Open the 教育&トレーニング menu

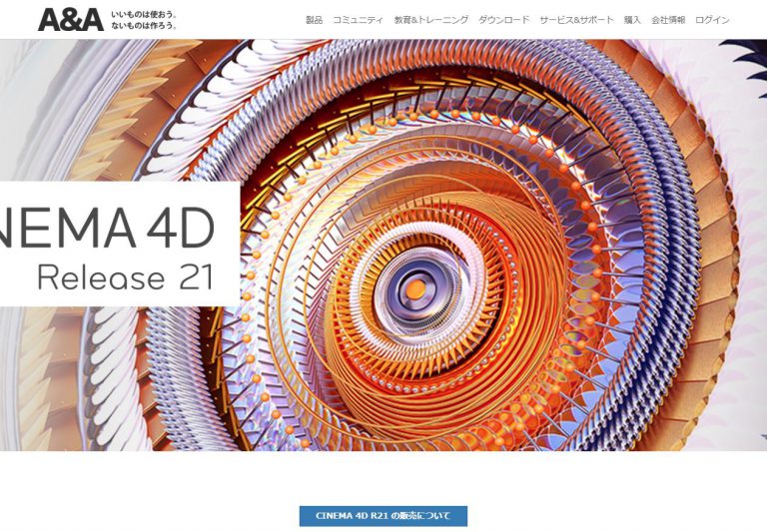(x=431, y=20)
